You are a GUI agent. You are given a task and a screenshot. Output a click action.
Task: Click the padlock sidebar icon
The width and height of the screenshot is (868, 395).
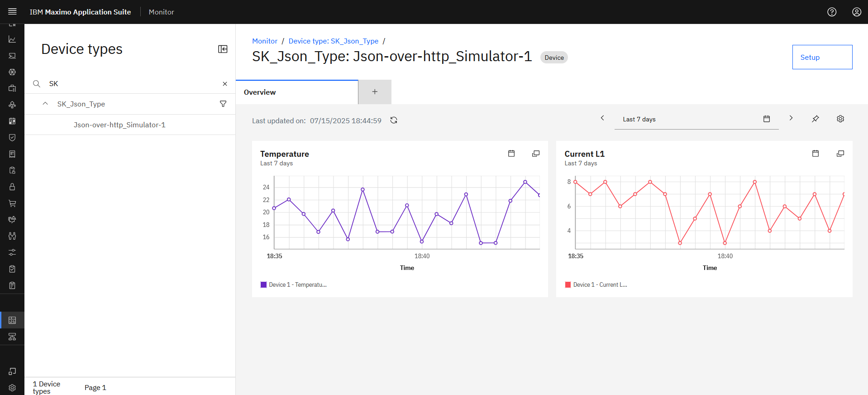pos(12,187)
